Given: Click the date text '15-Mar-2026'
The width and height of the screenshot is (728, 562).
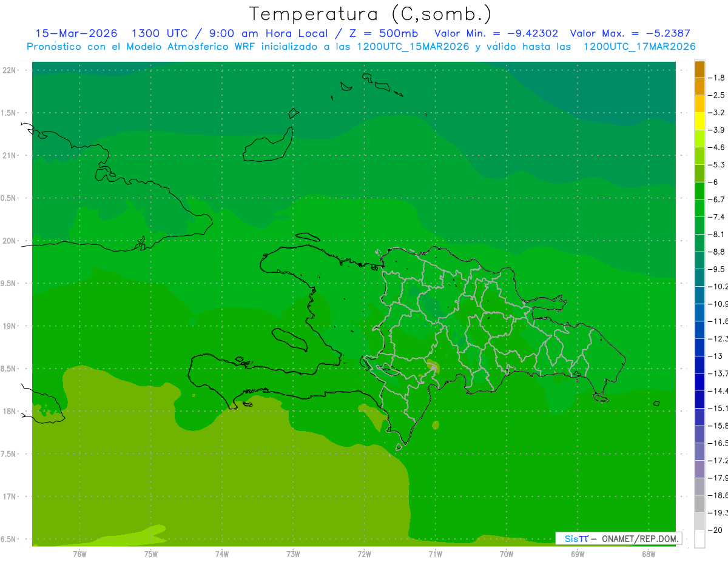Looking at the screenshot, I should [x=76, y=33].
